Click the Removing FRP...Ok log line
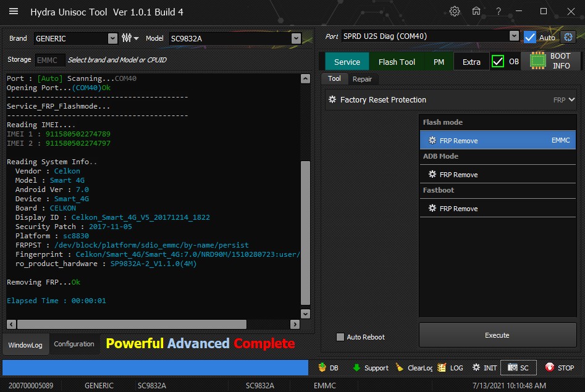Image resolution: width=585 pixels, height=392 pixels. [x=43, y=282]
